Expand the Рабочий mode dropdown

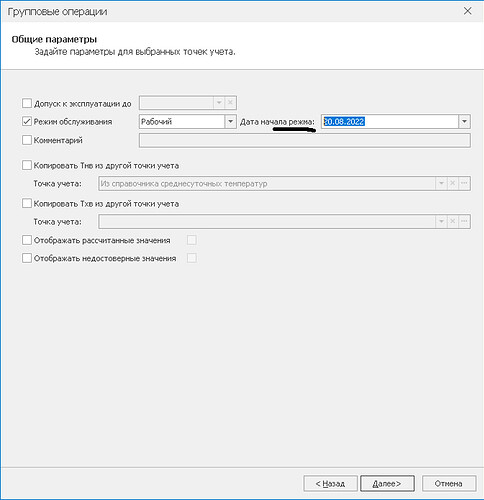coord(230,121)
